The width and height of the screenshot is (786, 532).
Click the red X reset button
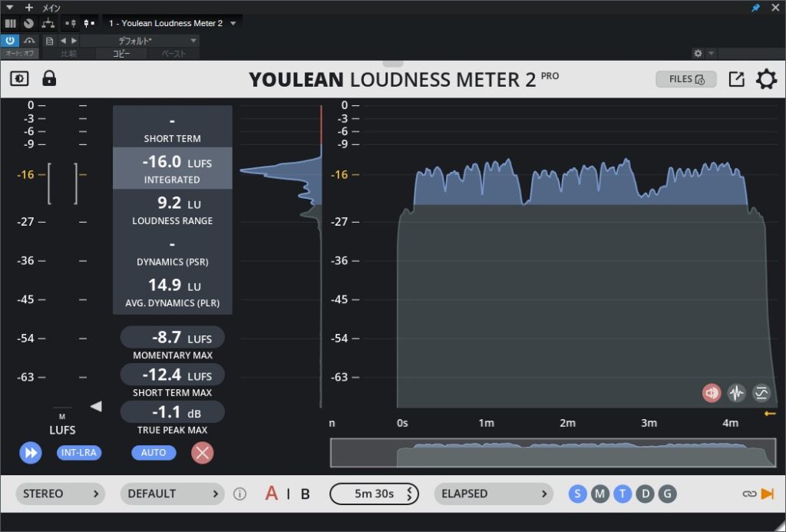point(203,453)
